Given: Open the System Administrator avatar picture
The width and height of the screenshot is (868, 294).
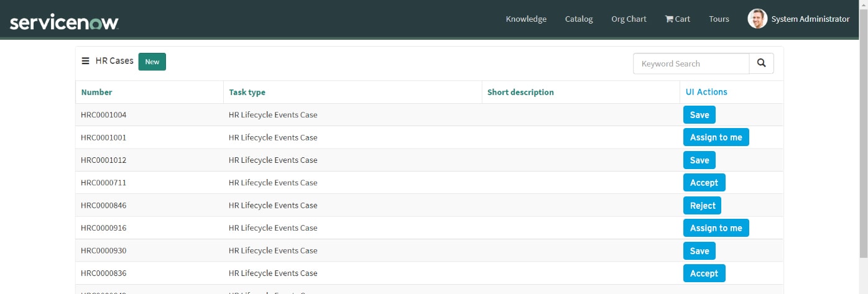Looking at the screenshot, I should tap(757, 19).
